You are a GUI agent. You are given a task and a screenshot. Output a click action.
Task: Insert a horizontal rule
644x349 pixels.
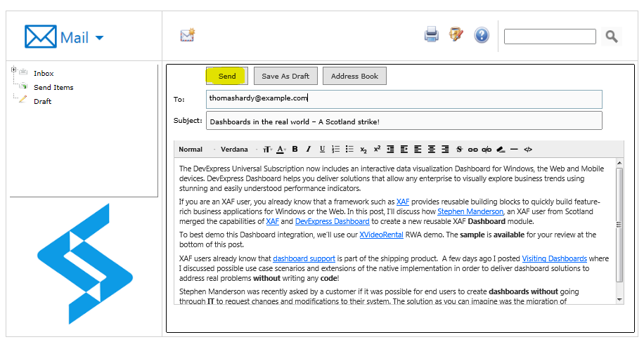(514, 150)
